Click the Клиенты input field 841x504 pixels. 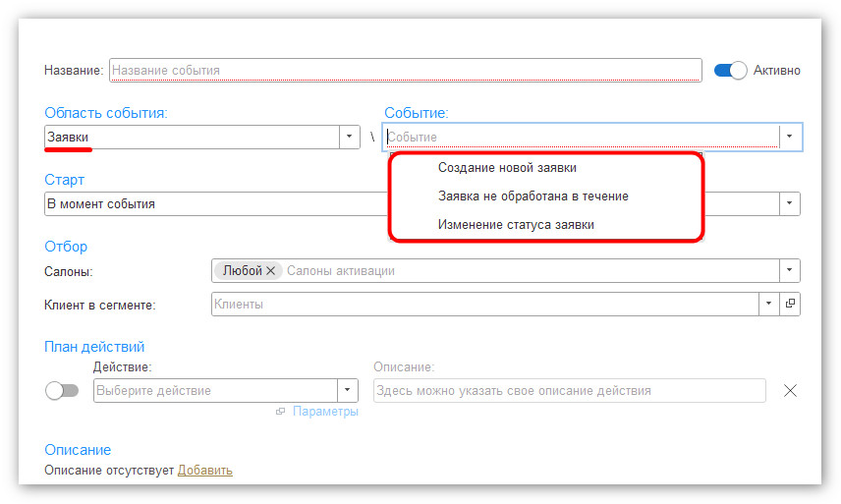click(485, 304)
